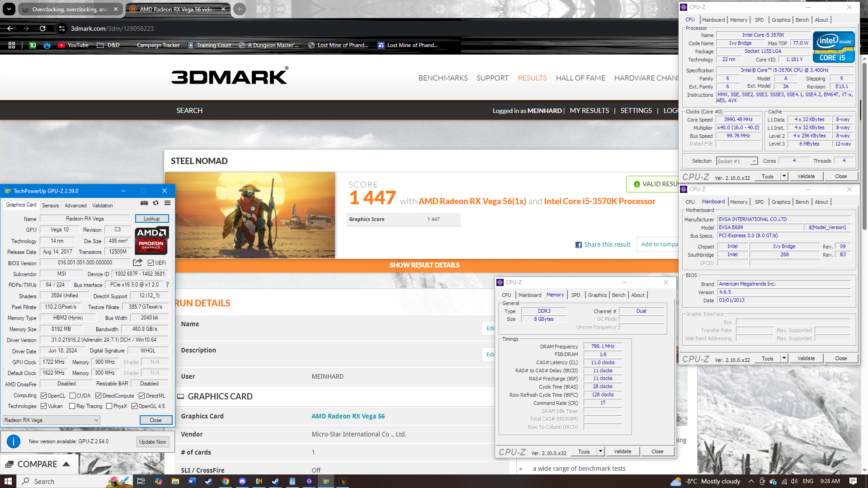
Task: Click the Bus Interface question mark icon
Action: coord(167,285)
